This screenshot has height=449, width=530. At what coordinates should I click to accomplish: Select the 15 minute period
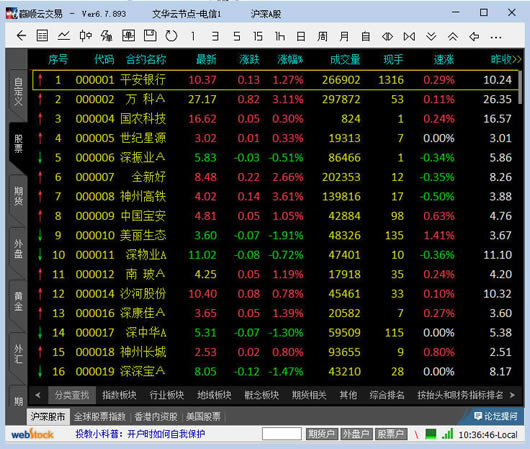258,36
